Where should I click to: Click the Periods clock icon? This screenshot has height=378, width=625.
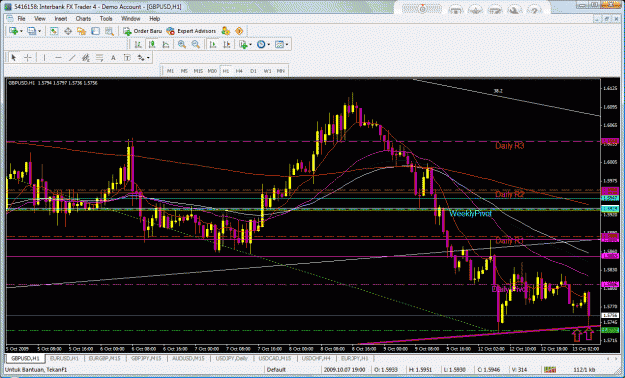pos(261,45)
